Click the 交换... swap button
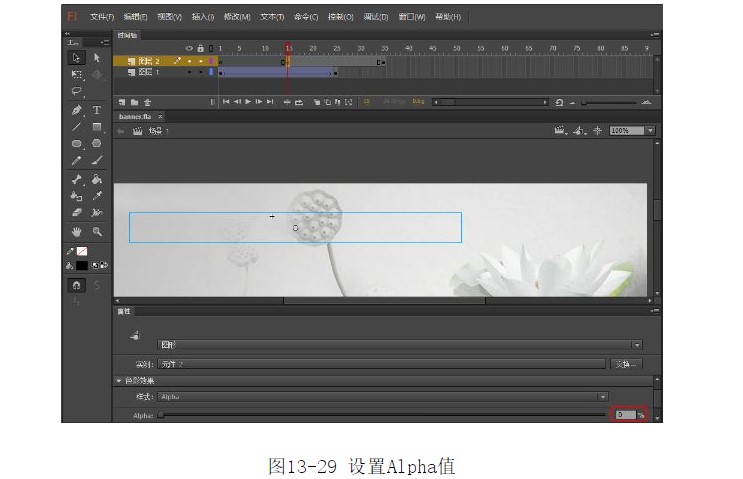The width and height of the screenshot is (743, 479). tap(624, 364)
